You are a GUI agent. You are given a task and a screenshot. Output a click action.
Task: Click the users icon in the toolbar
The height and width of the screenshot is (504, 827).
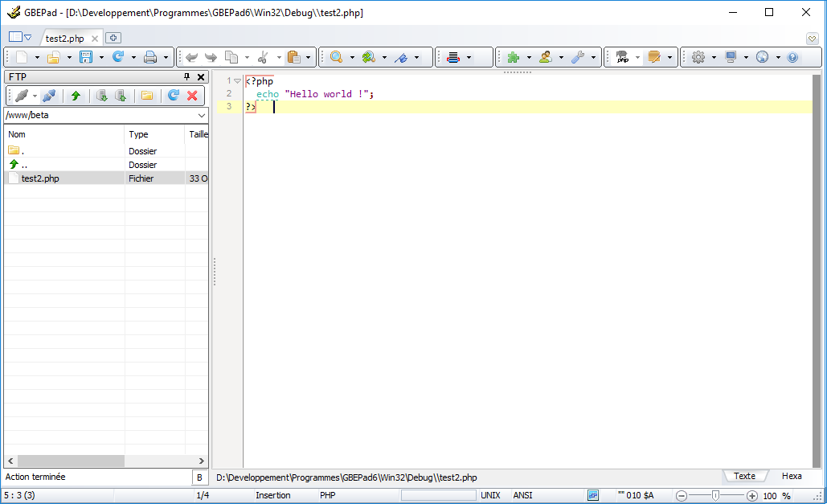(x=546, y=57)
